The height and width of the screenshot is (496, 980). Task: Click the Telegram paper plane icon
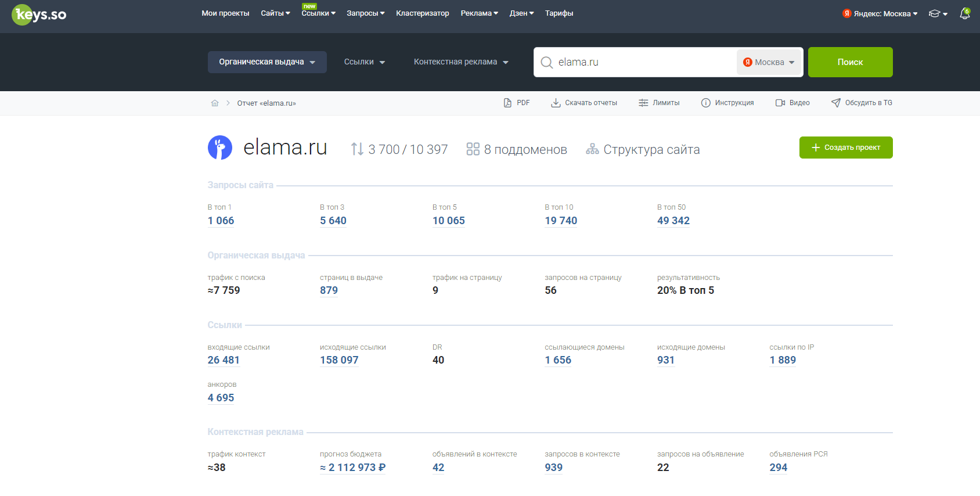[836, 103]
